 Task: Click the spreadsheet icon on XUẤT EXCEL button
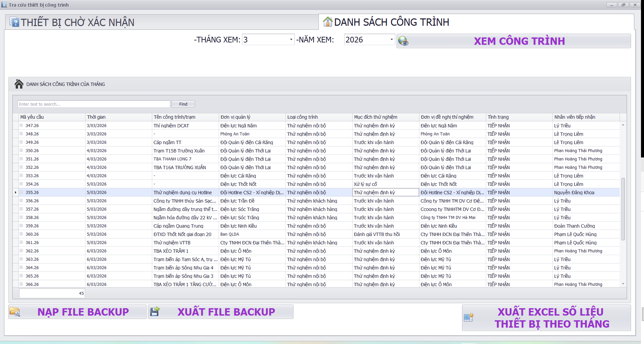[469, 317]
